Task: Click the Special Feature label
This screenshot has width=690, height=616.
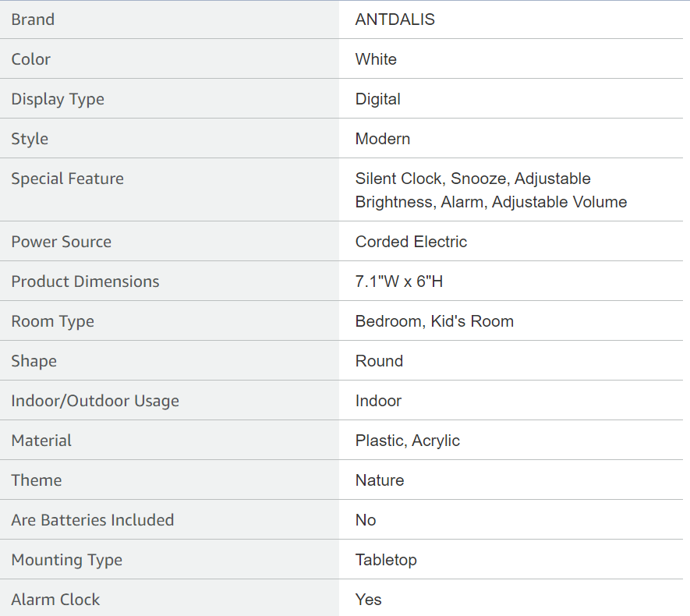Action: tap(67, 179)
